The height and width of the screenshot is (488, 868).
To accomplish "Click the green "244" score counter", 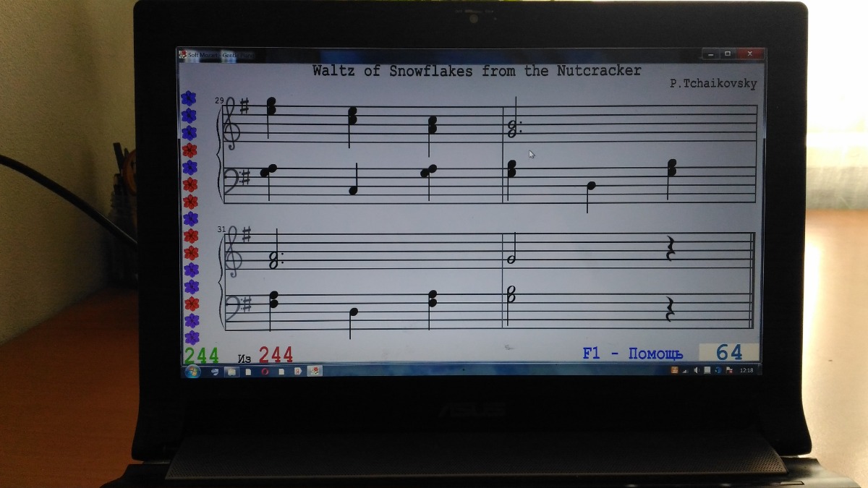I will (201, 355).
